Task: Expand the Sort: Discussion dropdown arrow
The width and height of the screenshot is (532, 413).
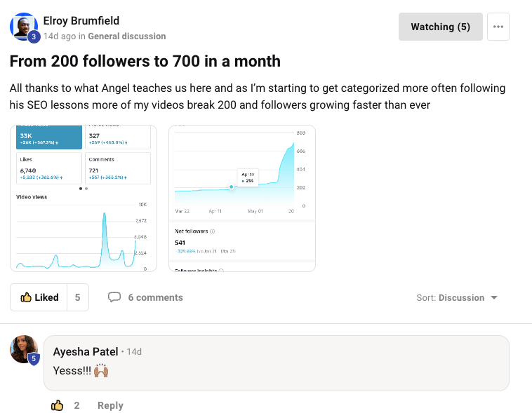Action: 494,298
